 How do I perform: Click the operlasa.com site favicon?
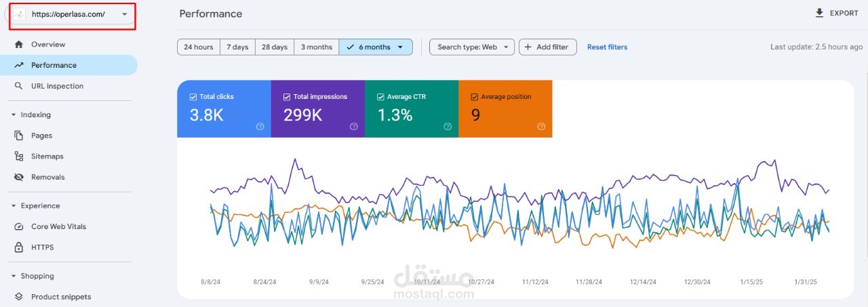coord(19,14)
